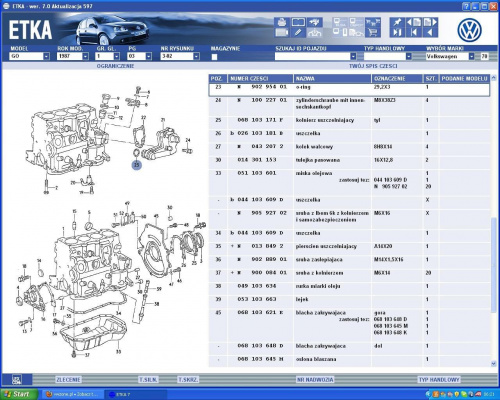The image size is (500, 400).
Task: Click the multiple shopping carts icon
Action: click(373, 22)
